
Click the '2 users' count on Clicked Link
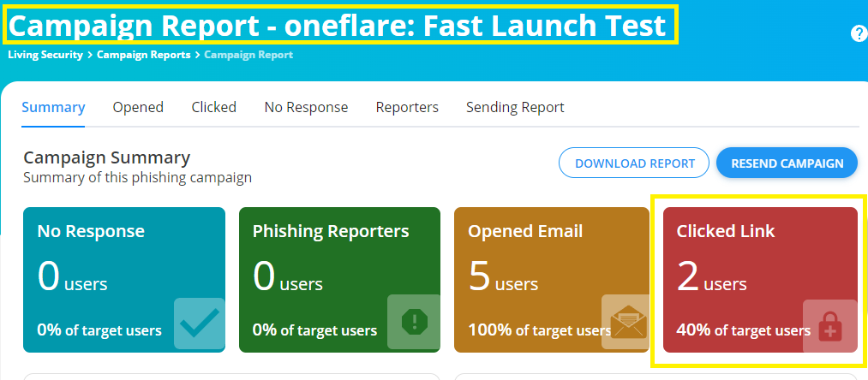click(x=711, y=276)
